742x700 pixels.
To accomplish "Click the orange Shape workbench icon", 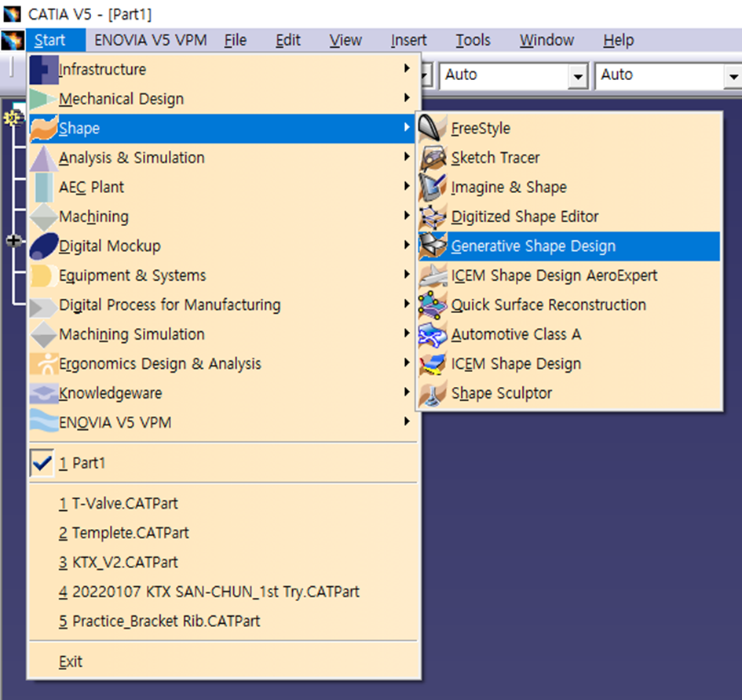I will pyautogui.click(x=43, y=128).
